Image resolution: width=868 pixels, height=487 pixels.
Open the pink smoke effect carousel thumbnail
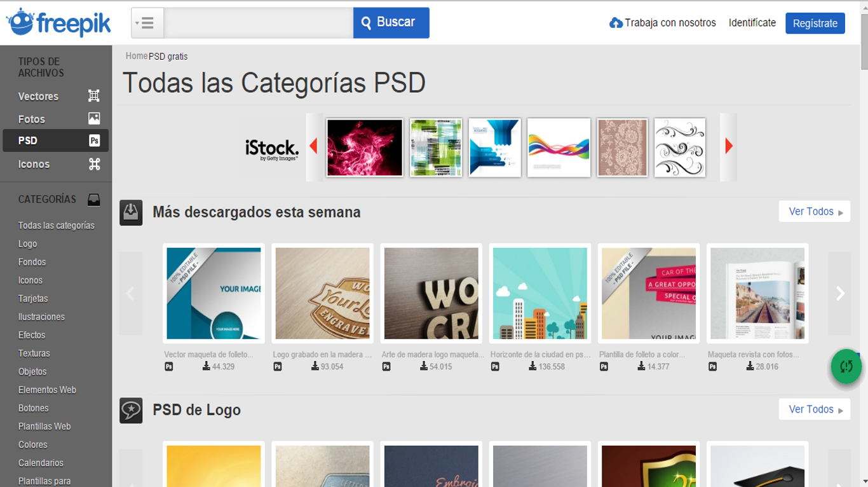click(364, 147)
